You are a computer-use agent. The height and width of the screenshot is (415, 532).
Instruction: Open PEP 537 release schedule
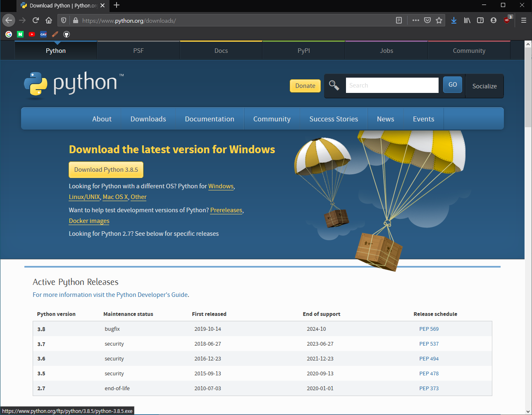click(x=429, y=344)
